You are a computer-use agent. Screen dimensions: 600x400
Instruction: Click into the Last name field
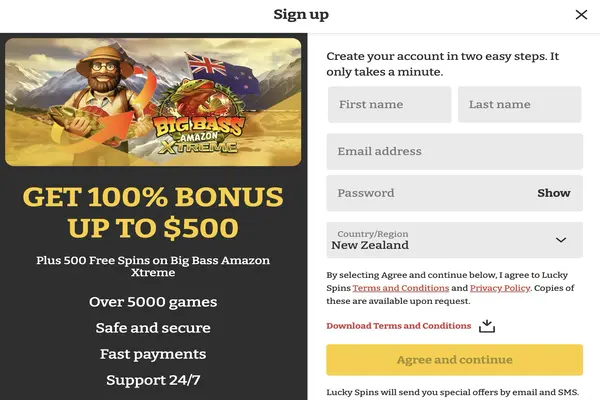coord(519,105)
